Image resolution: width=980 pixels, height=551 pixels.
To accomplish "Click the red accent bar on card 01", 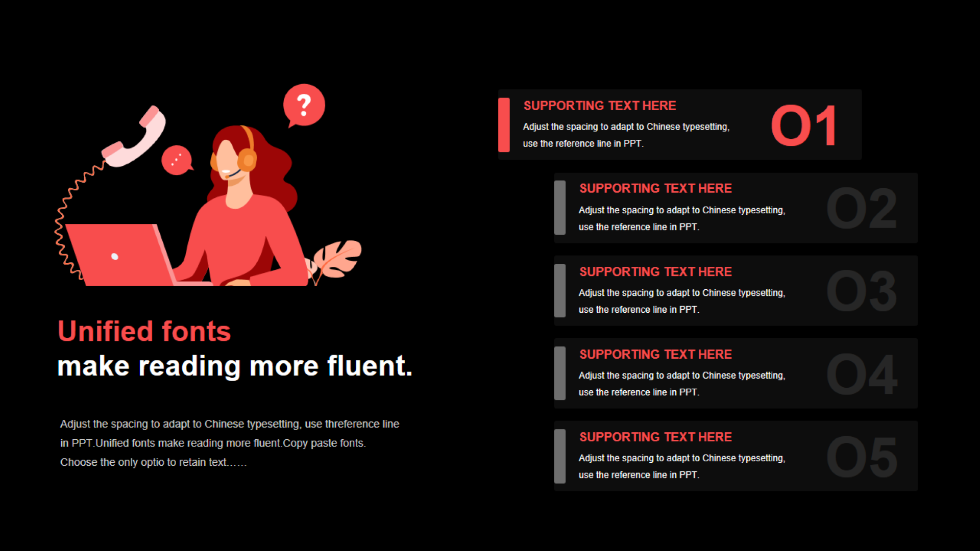I will pyautogui.click(x=504, y=125).
